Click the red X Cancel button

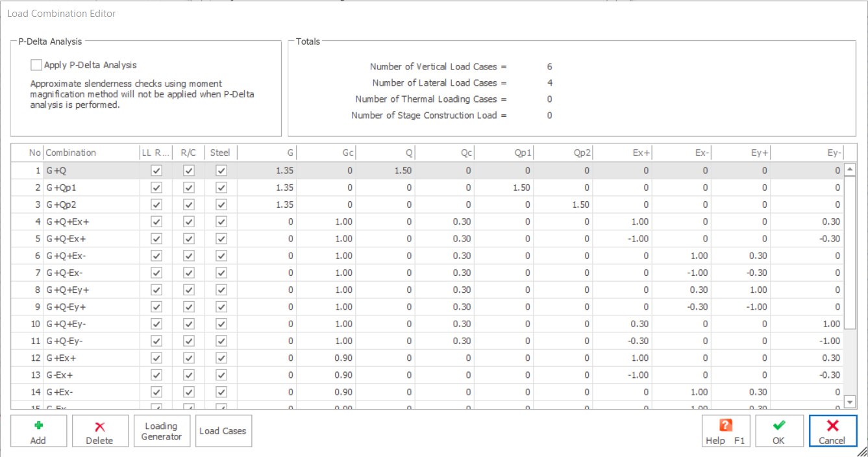[832, 431]
